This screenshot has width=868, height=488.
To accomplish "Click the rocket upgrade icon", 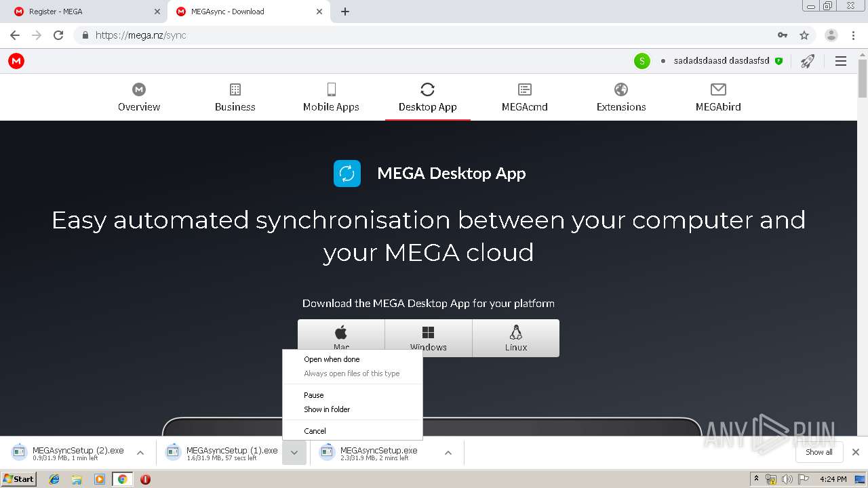I will 807,61.
